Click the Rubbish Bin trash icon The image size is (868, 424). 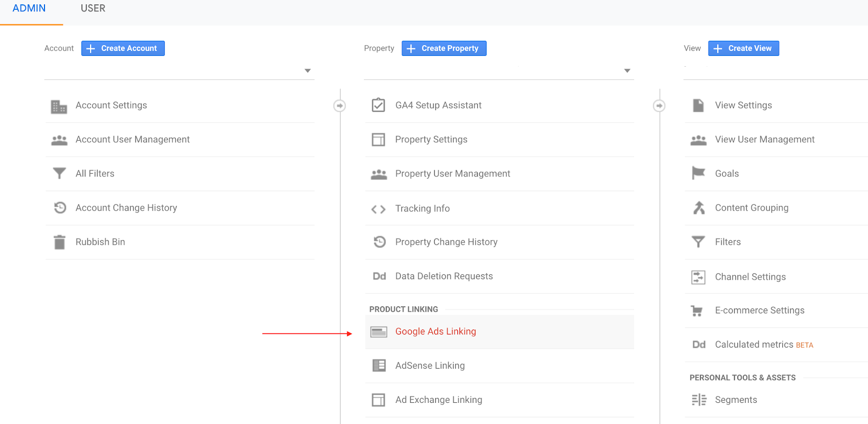[x=59, y=242]
